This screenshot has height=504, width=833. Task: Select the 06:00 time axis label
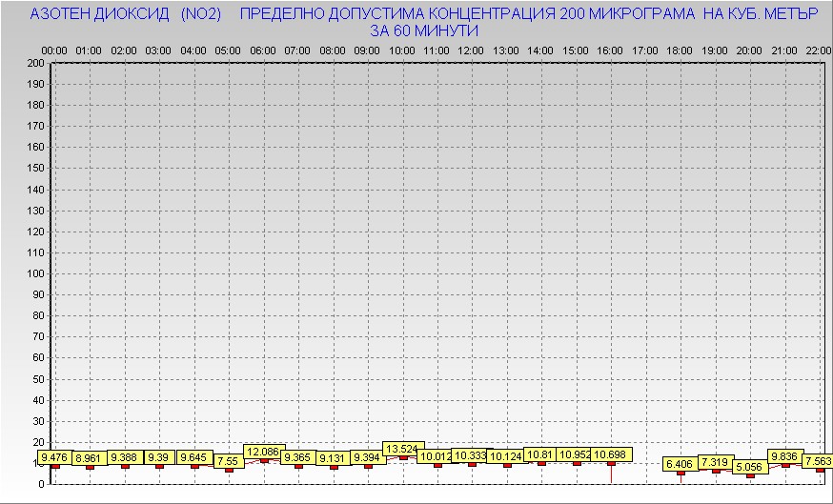(262, 50)
